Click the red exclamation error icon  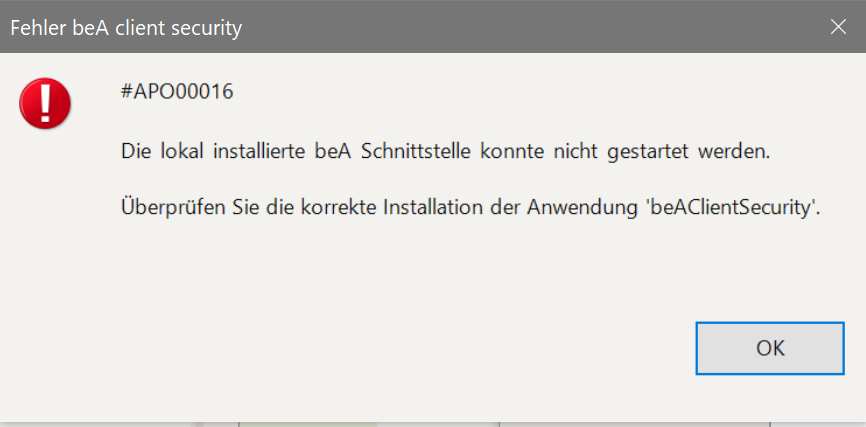tap(45, 103)
